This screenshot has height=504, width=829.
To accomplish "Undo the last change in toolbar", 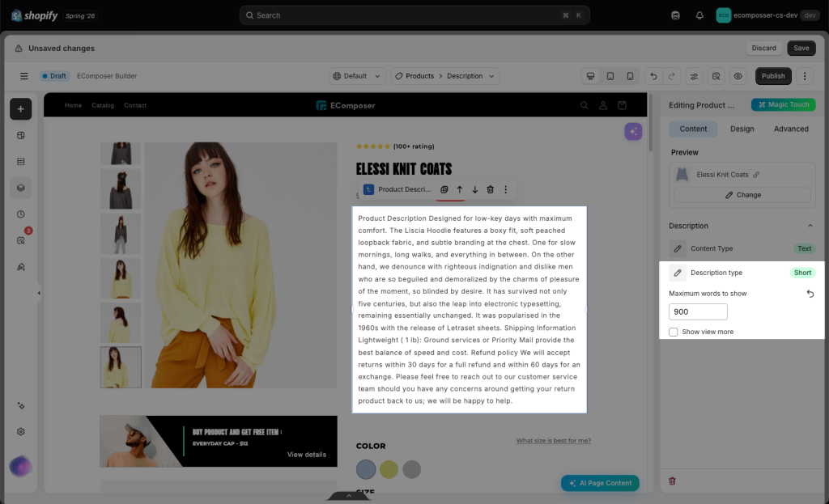I will [x=653, y=76].
